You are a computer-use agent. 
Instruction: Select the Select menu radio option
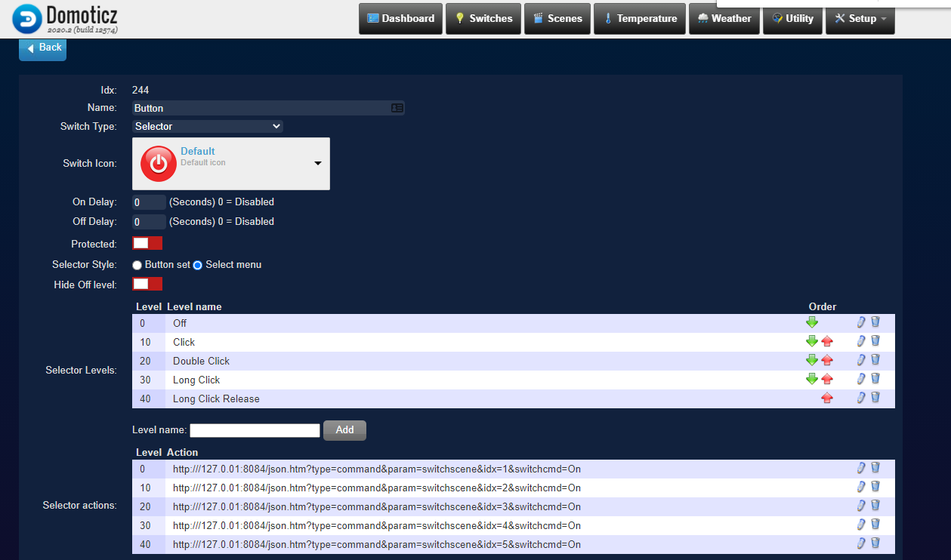pyautogui.click(x=198, y=265)
